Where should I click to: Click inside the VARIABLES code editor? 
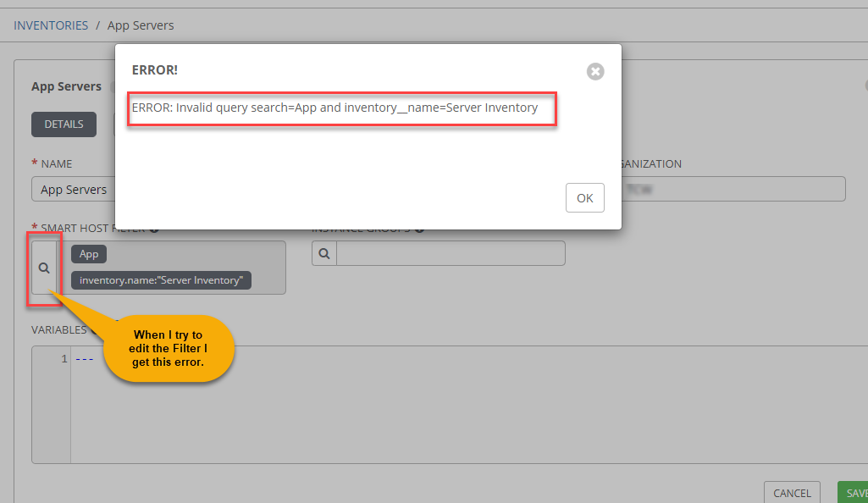point(469,405)
